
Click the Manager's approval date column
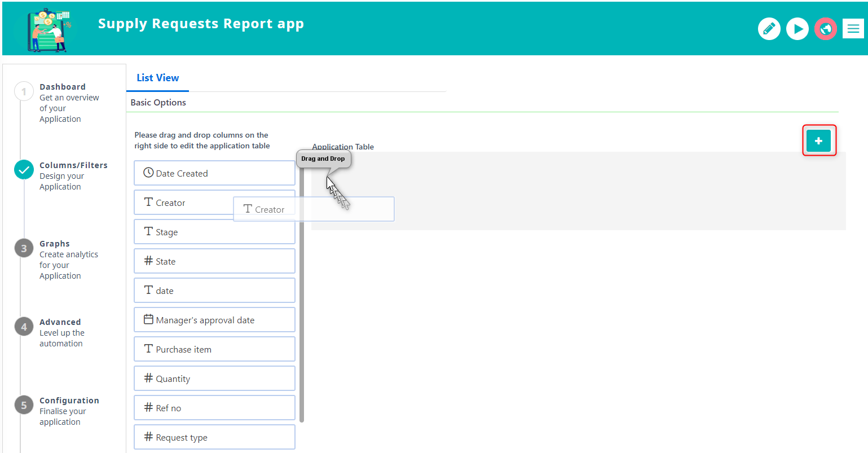[x=214, y=320]
